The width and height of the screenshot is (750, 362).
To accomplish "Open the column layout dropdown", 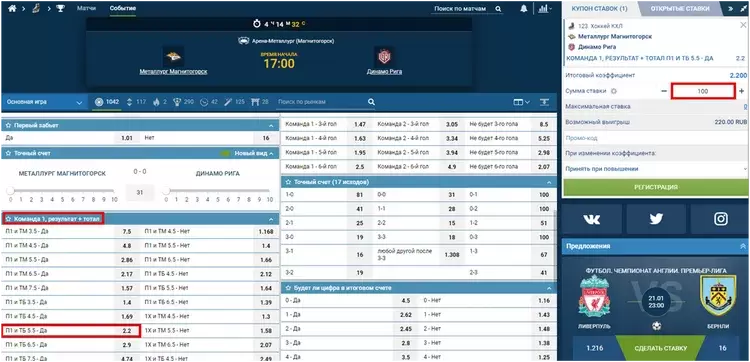I will click(x=521, y=102).
